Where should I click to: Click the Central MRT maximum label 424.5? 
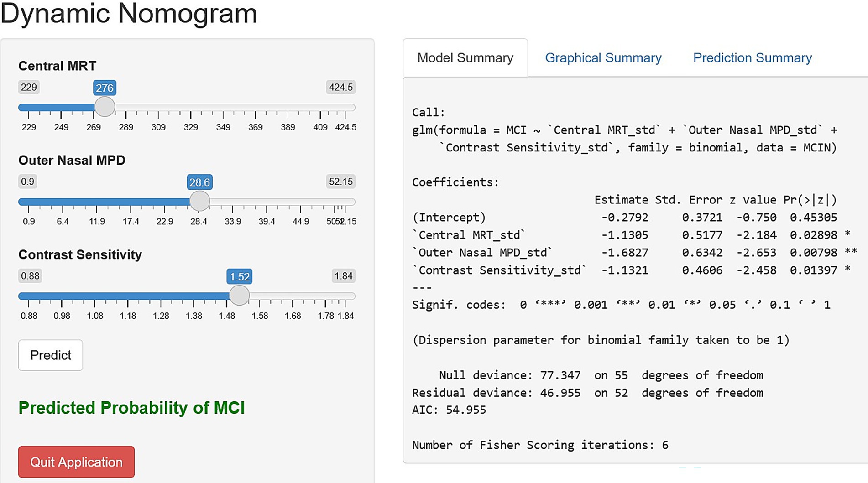pyautogui.click(x=340, y=87)
